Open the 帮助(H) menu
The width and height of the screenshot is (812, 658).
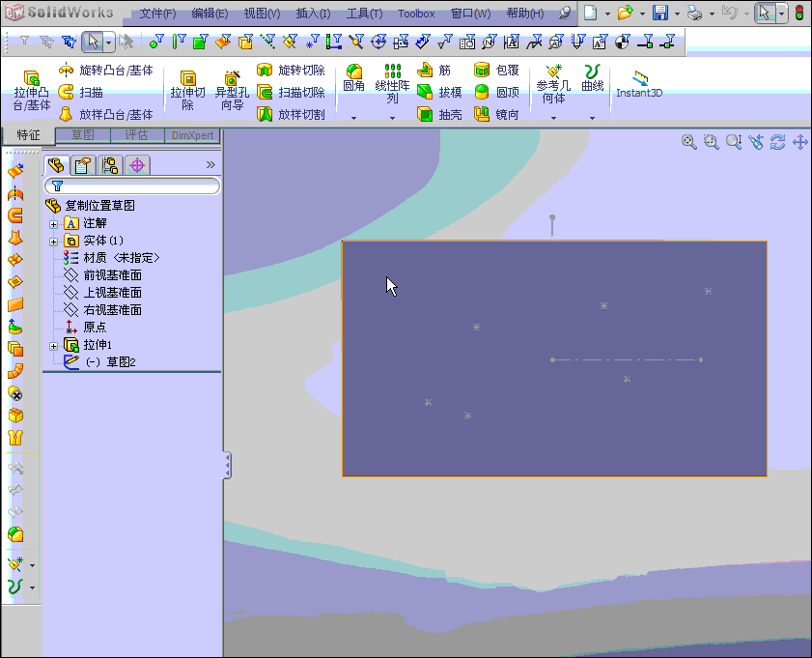click(524, 14)
